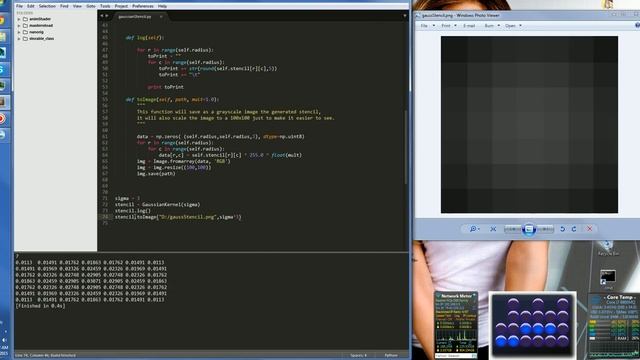Open the Goto menu
Viewport: 640px width, 360px height.
91,6
